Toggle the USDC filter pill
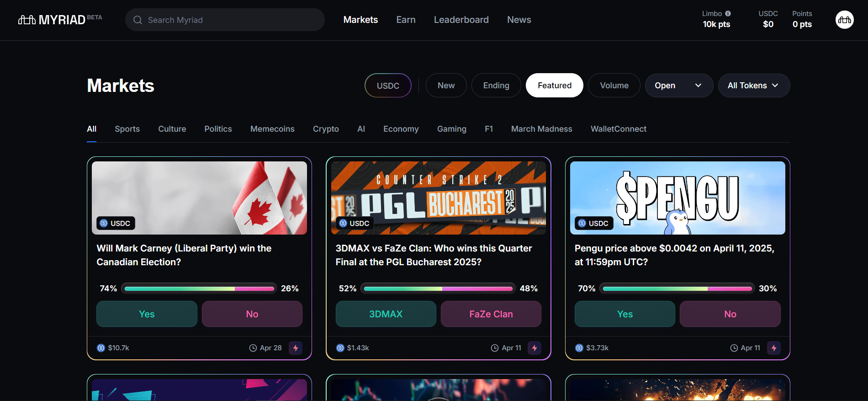The width and height of the screenshot is (868, 401). pos(388,86)
